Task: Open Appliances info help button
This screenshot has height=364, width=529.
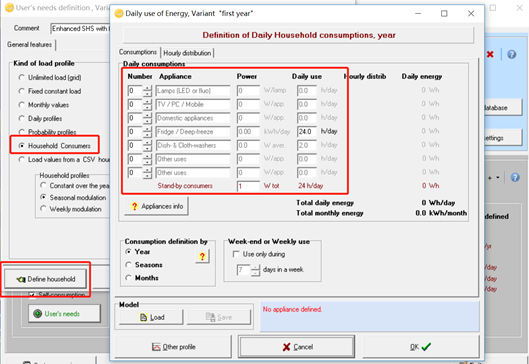Action: coord(157,206)
